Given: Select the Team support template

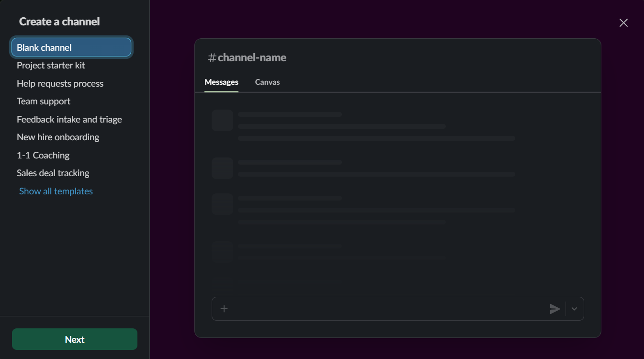Looking at the screenshot, I should (44, 101).
